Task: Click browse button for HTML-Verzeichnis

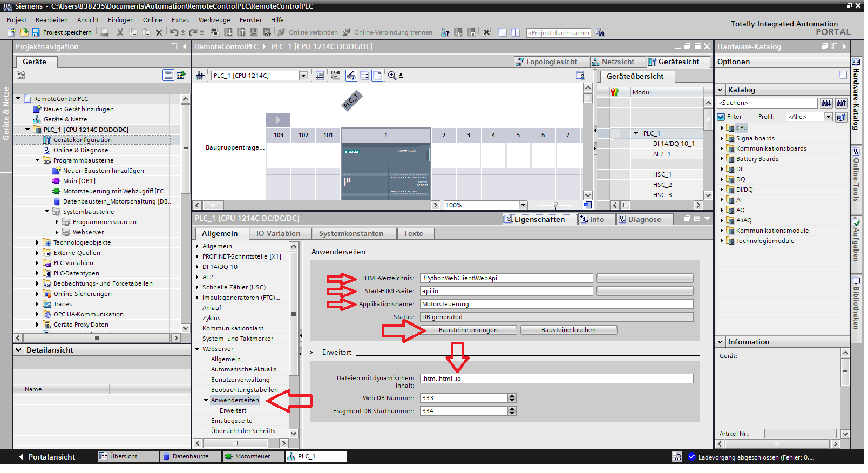Action: point(645,278)
